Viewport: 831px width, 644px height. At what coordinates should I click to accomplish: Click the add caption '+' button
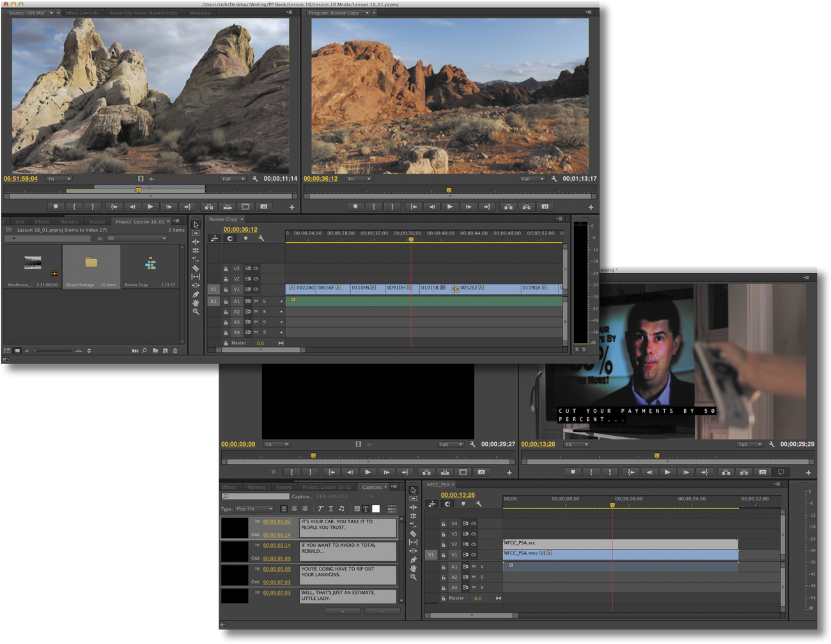tap(343, 611)
